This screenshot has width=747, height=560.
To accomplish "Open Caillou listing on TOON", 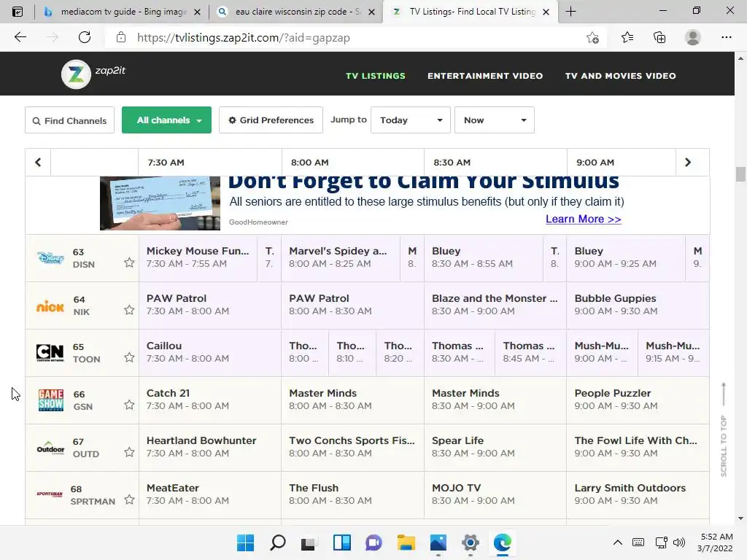I will 210,352.
